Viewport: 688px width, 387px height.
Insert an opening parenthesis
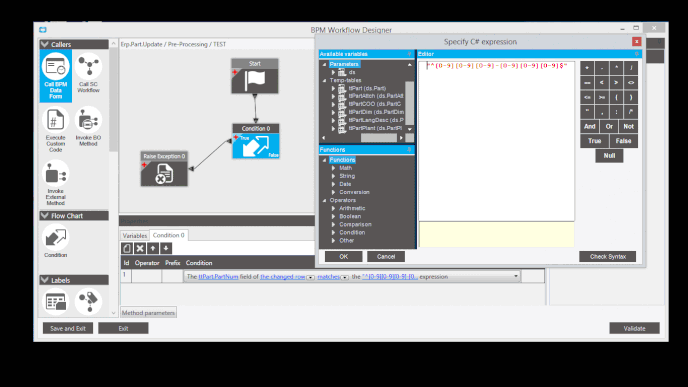coord(616,97)
